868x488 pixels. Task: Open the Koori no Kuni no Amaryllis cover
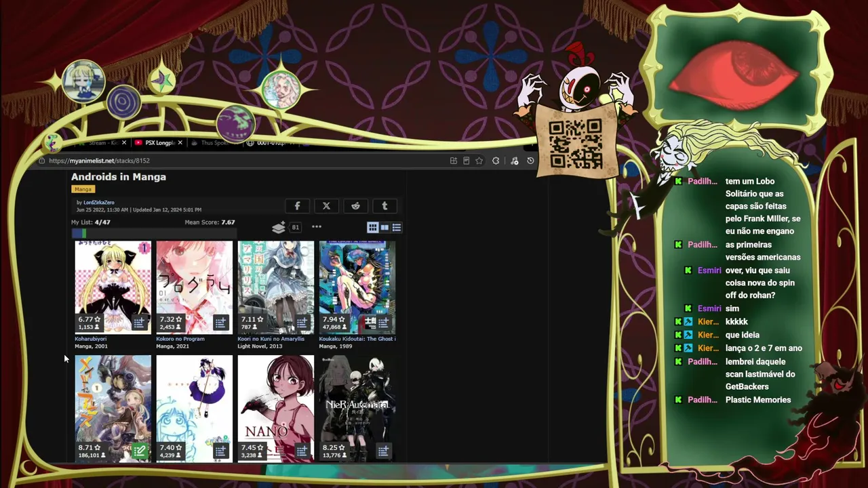[x=276, y=287]
